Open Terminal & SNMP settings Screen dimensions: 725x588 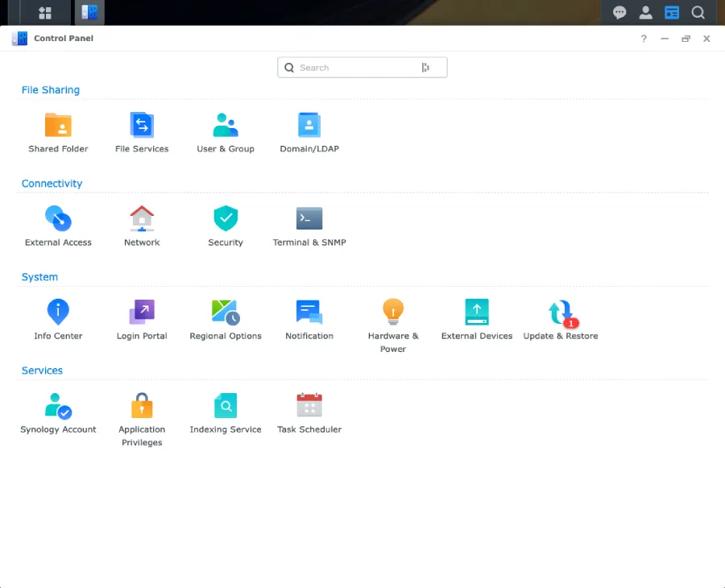point(309,226)
